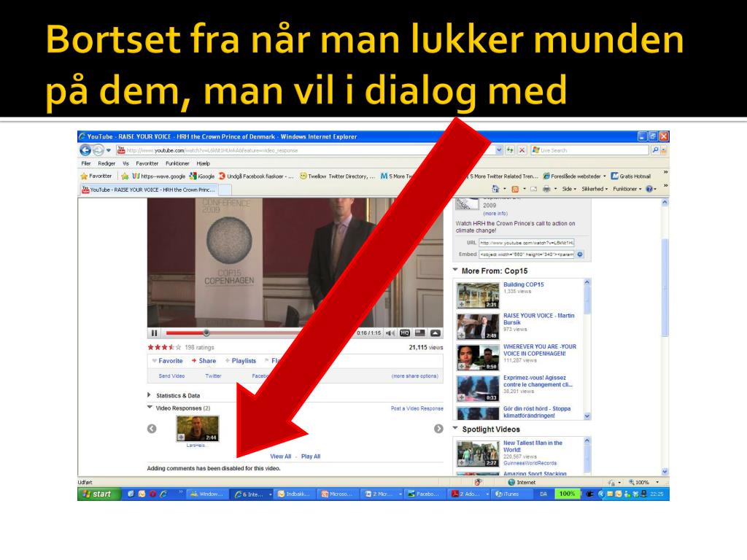Screen dimensions: 747x560
Task: Click the Twitter share link
Action: (214, 376)
